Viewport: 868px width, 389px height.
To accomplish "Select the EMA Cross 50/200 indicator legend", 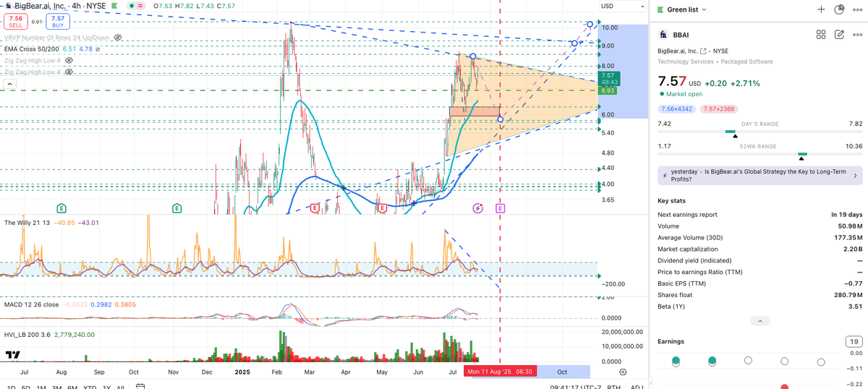I will (30, 49).
